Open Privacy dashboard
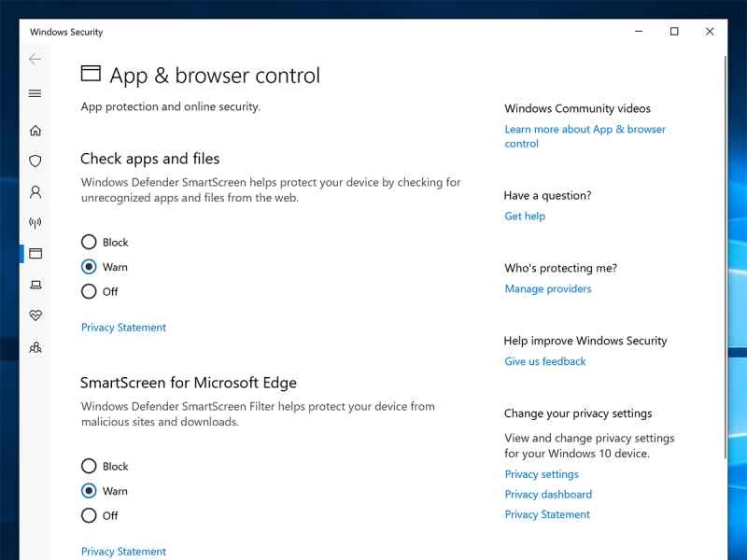This screenshot has height=560, width=747. pos(547,494)
